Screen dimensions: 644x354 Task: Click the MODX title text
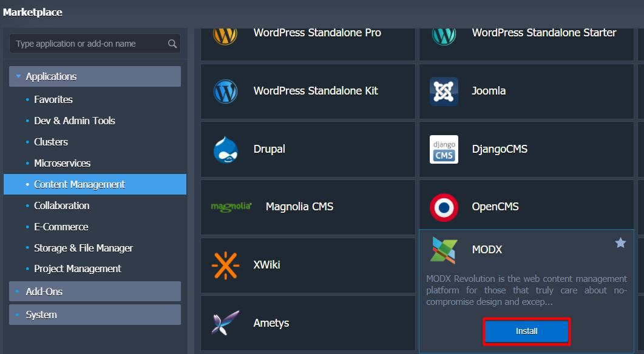click(x=487, y=249)
